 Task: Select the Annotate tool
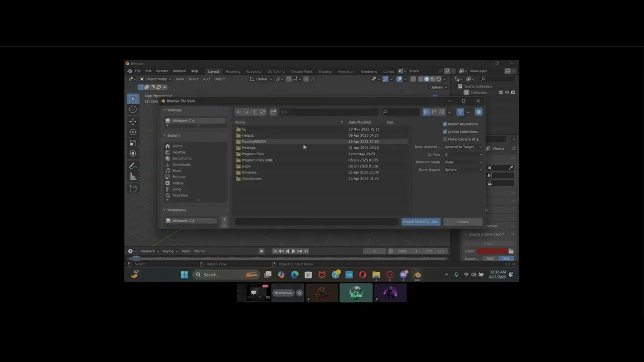133,166
